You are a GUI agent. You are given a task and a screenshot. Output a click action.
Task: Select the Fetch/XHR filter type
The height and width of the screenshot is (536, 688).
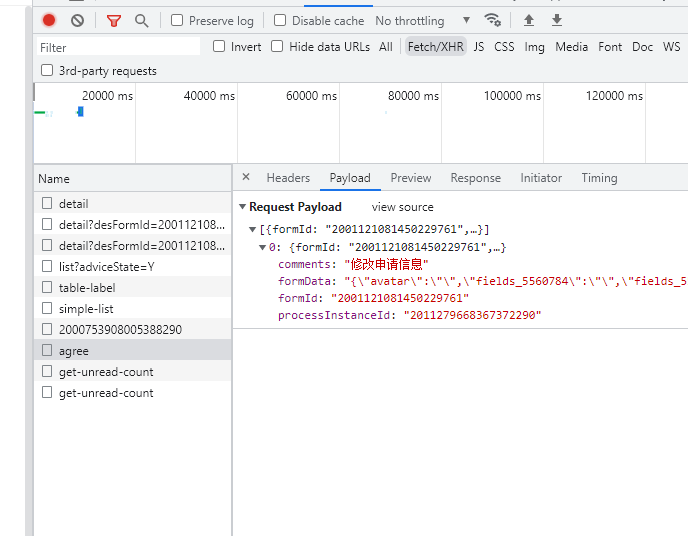pyautogui.click(x=435, y=47)
